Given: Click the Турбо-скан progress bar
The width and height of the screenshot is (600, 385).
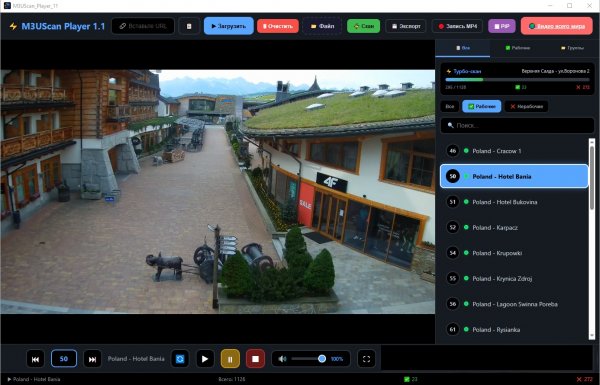Looking at the screenshot, I should tap(517, 80).
